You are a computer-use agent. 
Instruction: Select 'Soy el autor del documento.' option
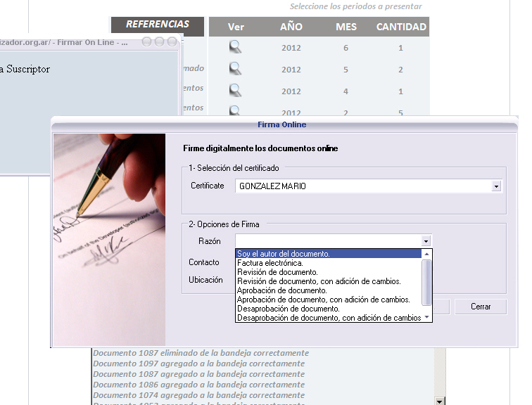284,254
